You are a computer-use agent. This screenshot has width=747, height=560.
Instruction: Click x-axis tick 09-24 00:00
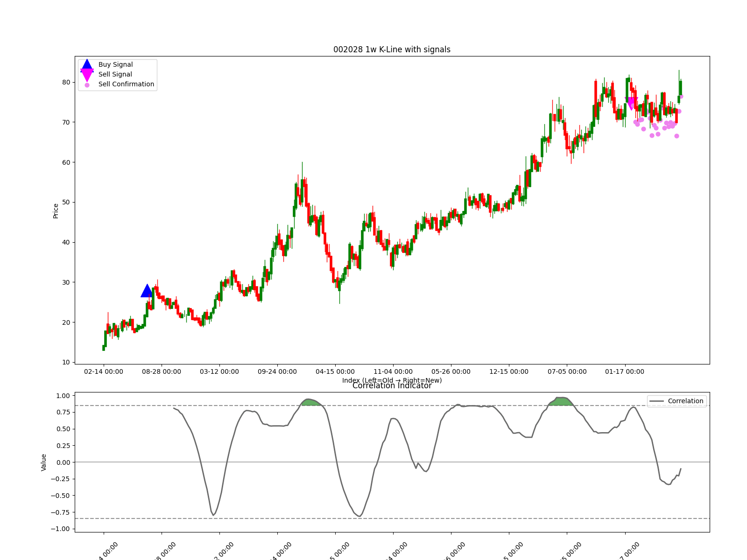pos(277,372)
